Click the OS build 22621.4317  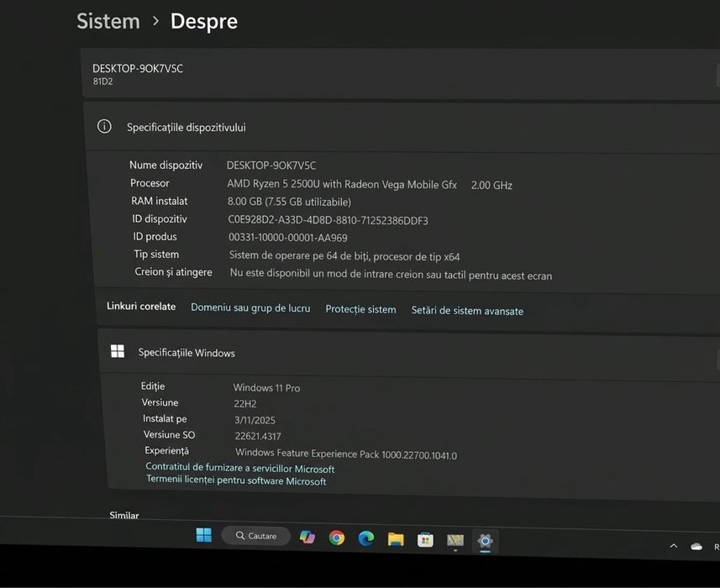(258, 436)
